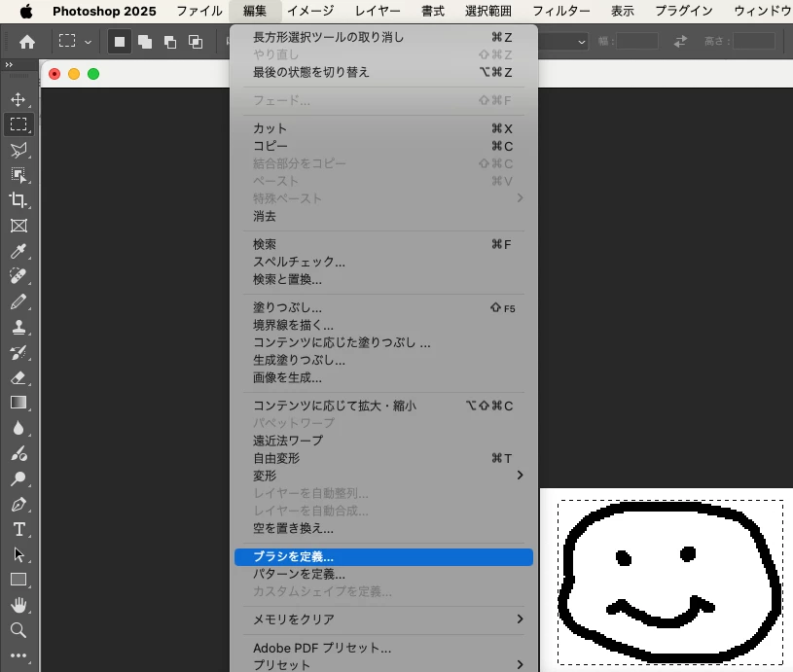The height and width of the screenshot is (672, 793).
Task: Click the width input field
Action: coord(637,41)
